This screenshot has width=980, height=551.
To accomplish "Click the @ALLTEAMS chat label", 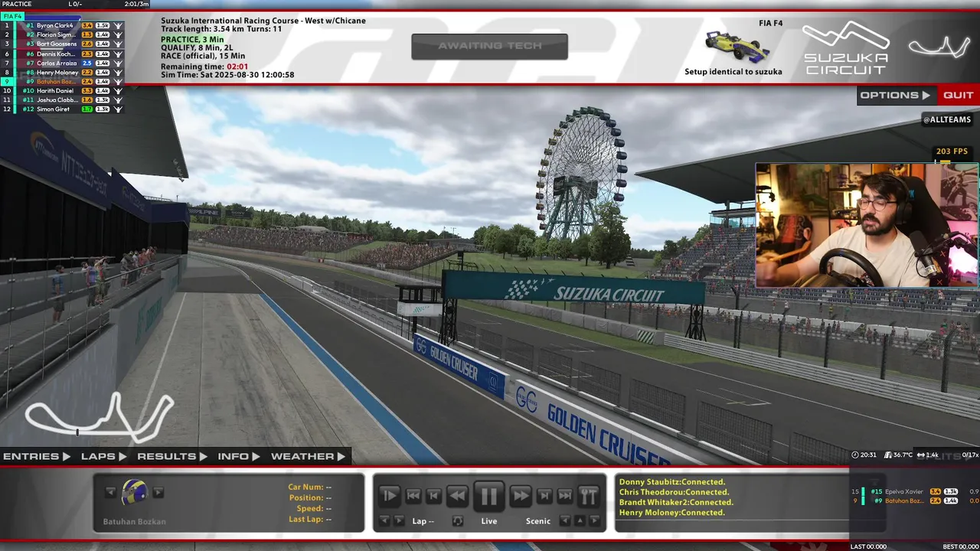I will [947, 119].
